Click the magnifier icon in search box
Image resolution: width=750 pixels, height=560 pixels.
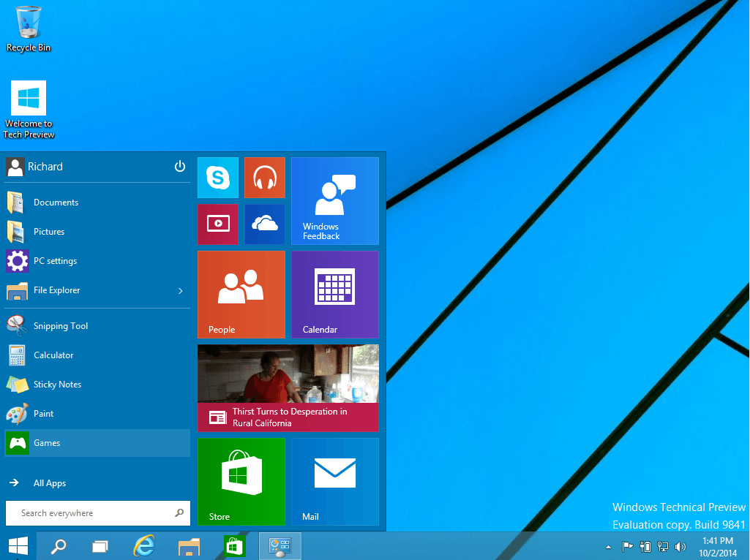coord(179,512)
